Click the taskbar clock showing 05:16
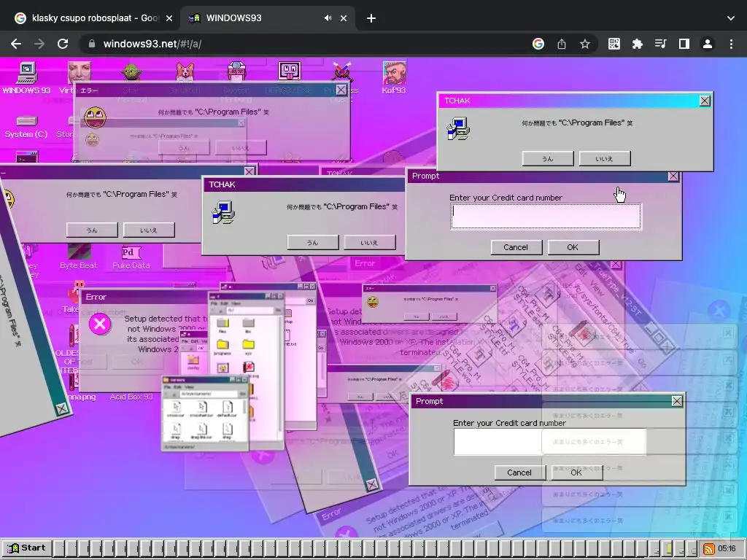Screen dimensions: 747x560 (x=727, y=548)
